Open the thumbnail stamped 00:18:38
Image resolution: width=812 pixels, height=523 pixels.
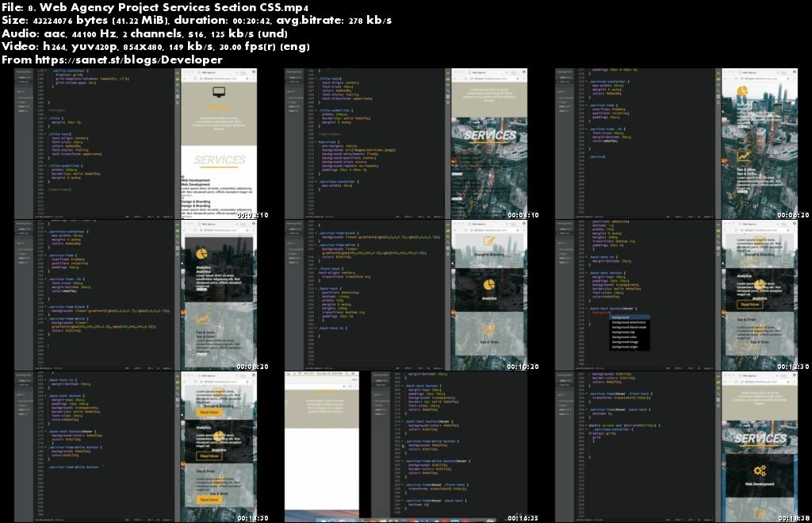coord(676,447)
